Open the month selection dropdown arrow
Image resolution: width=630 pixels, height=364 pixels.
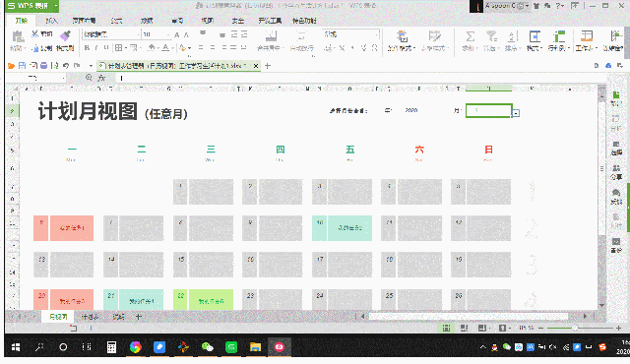click(516, 113)
